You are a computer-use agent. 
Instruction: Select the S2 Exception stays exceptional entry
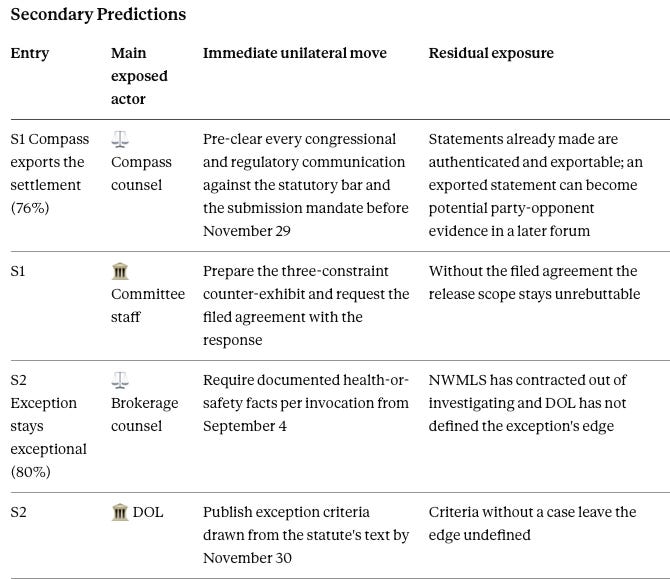[48, 426]
